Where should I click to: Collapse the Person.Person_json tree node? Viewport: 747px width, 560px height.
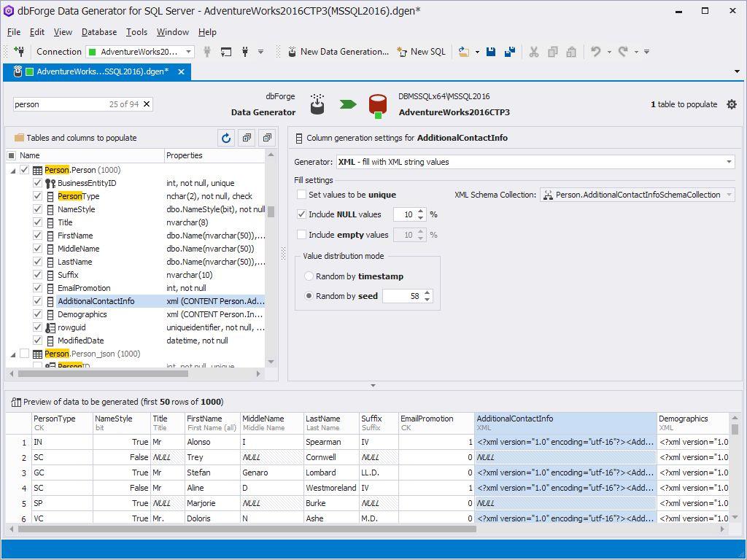click(13, 354)
